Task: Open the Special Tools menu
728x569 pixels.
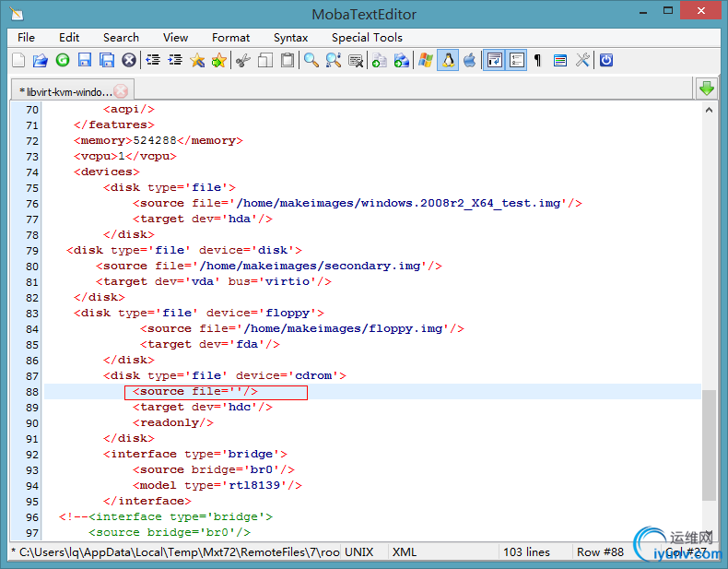Action: click(367, 38)
